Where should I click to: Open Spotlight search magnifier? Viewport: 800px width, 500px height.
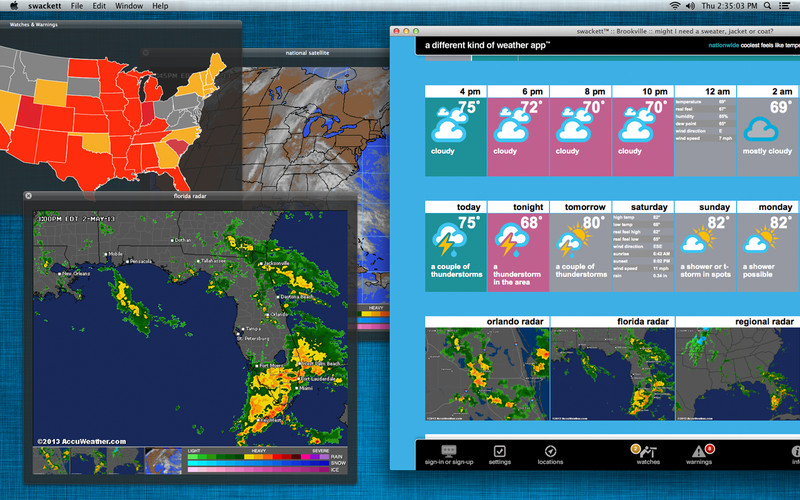[x=767, y=6]
